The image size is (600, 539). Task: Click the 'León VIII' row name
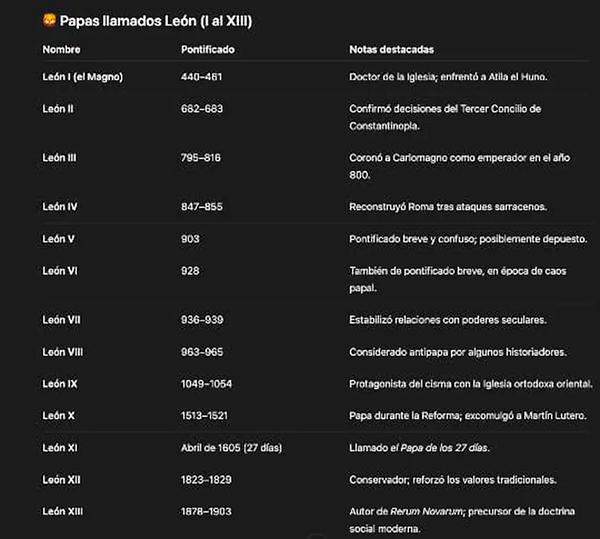[x=63, y=352]
